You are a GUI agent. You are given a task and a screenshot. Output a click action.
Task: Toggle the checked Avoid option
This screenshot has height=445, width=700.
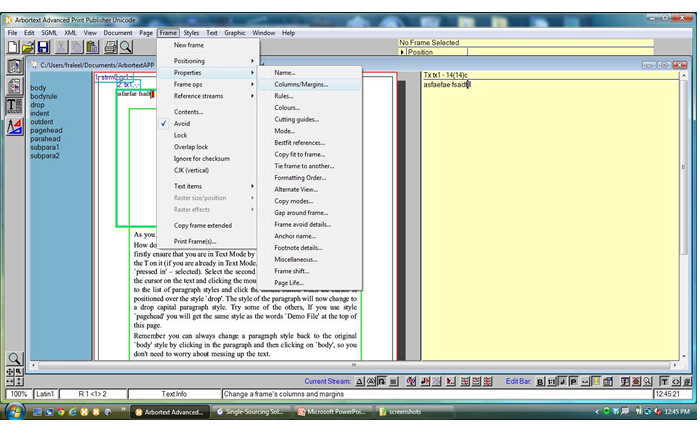pos(182,123)
